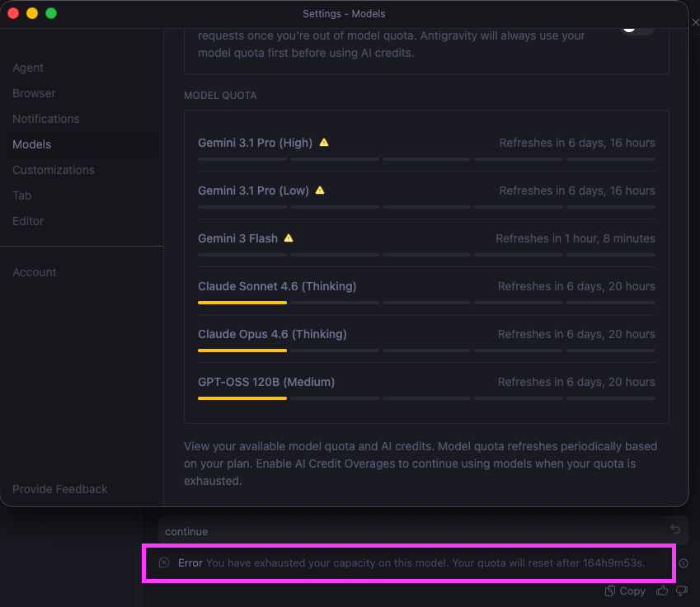The width and height of the screenshot is (700, 607).
Task: Open the Editor settings section
Action: 28,221
